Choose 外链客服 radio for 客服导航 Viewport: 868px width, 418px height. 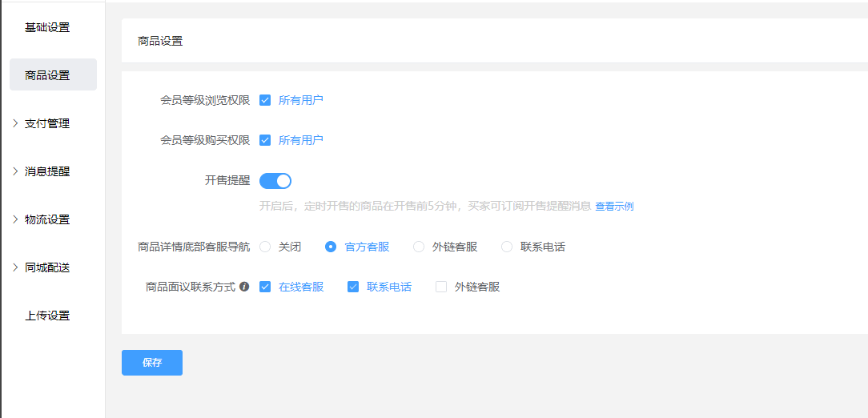pyautogui.click(x=419, y=247)
